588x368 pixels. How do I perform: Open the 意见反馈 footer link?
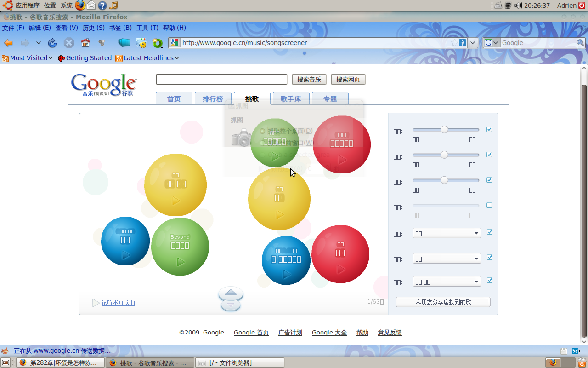coord(390,333)
